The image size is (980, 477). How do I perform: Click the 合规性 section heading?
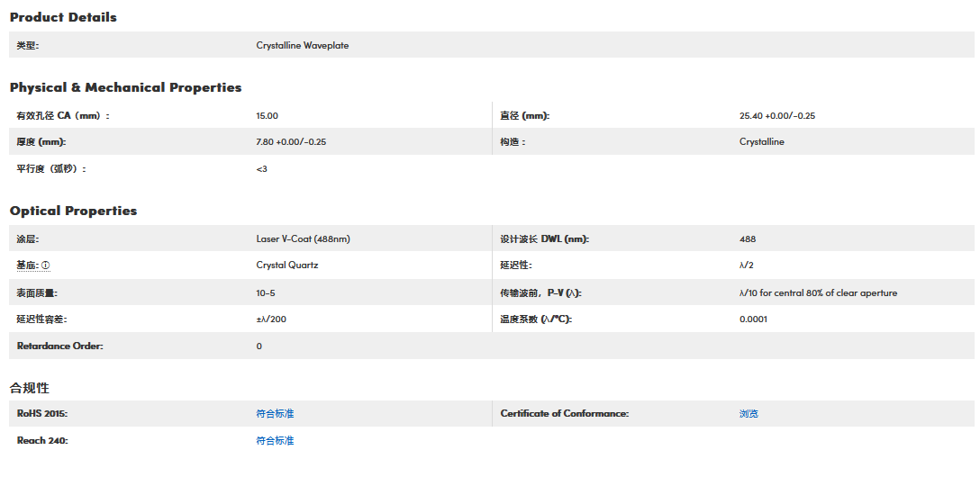point(29,388)
